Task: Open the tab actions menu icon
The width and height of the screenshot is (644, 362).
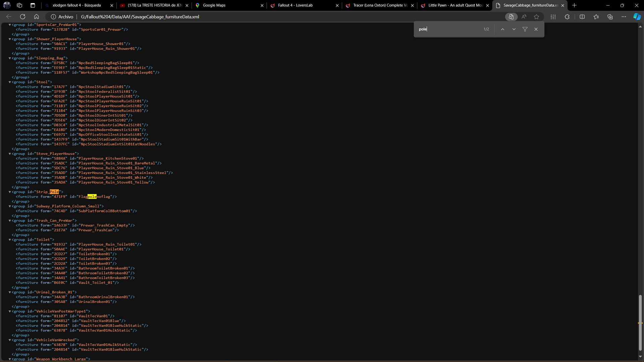Action: tap(33, 5)
